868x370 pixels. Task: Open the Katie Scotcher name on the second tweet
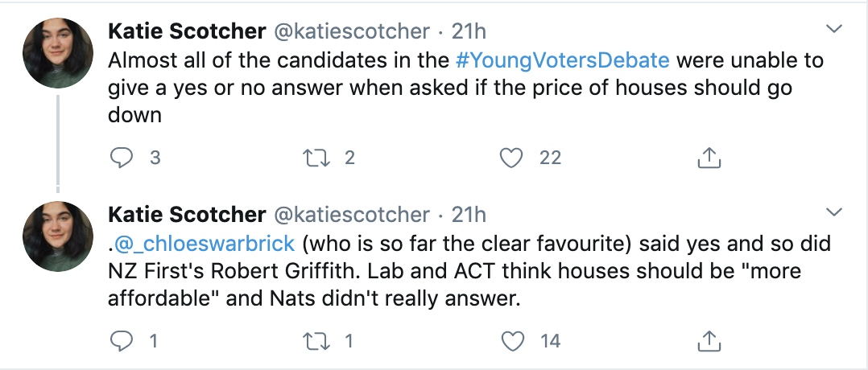(x=187, y=215)
